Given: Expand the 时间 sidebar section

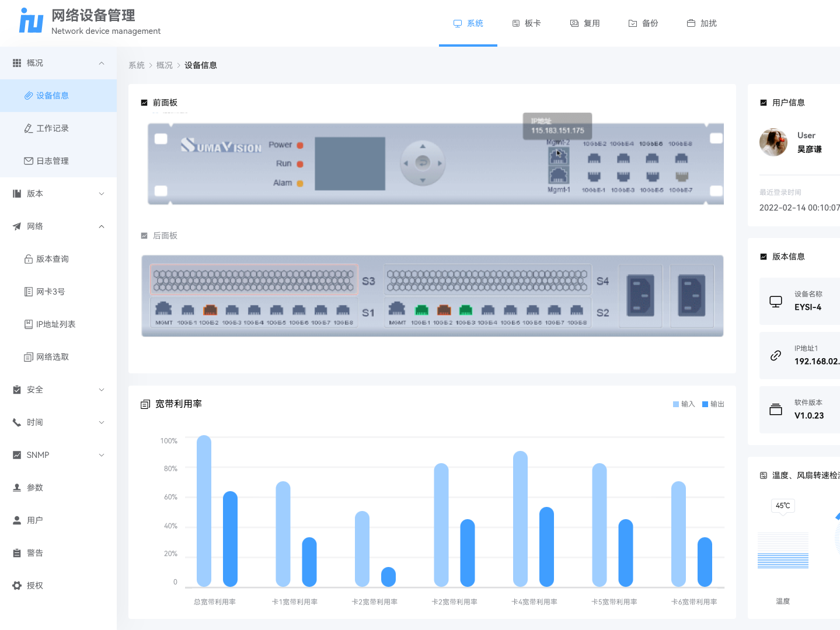Looking at the screenshot, I should pos(58,422).
